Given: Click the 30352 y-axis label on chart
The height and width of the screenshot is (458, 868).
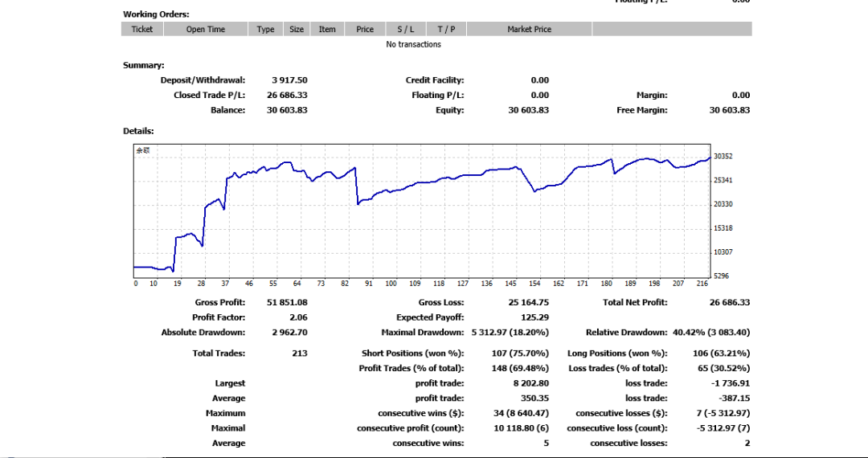Looking at the screenshot, I should 723,157.
